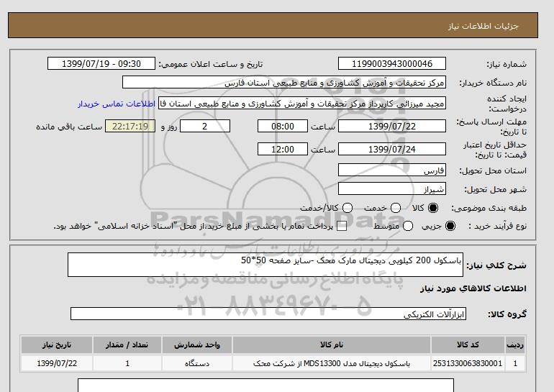Screen dimensions: 554x392
Task: Click the validity time field 12:00
Action: pos(282,149)
